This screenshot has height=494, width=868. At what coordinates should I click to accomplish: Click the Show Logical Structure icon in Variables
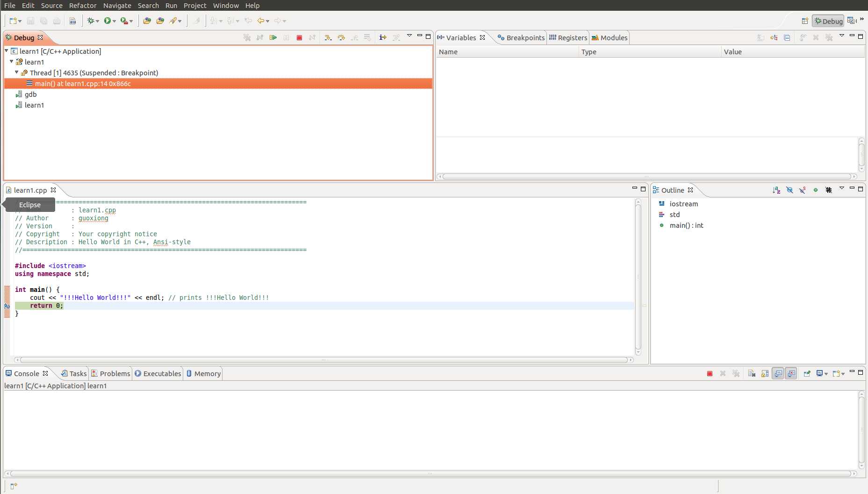pos(774,37)
